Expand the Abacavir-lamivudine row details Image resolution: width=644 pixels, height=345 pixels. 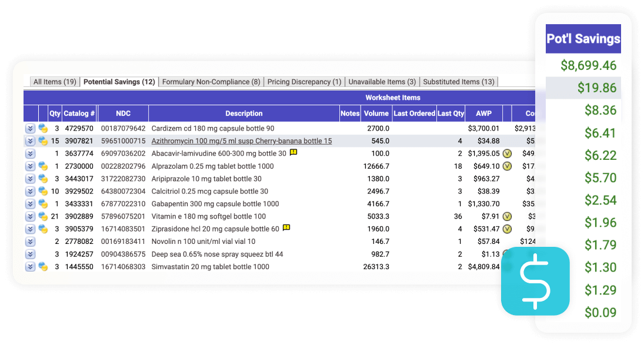click(30, 154)
